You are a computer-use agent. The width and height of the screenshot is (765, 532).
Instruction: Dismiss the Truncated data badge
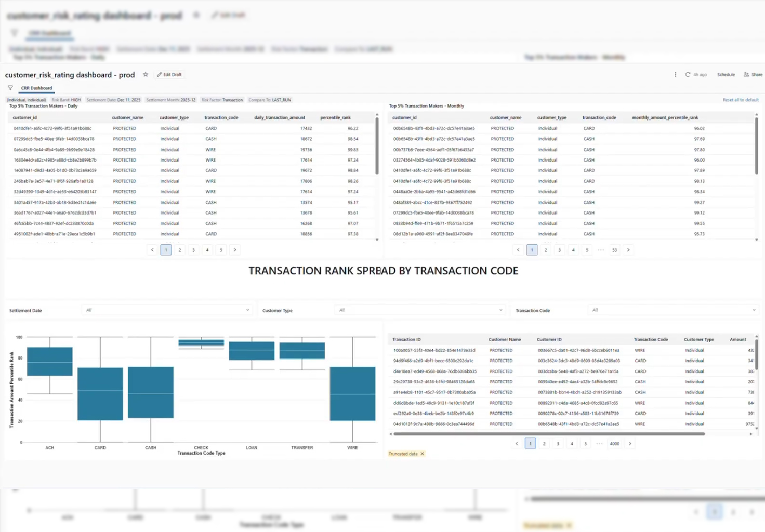[x=422, y=454]
